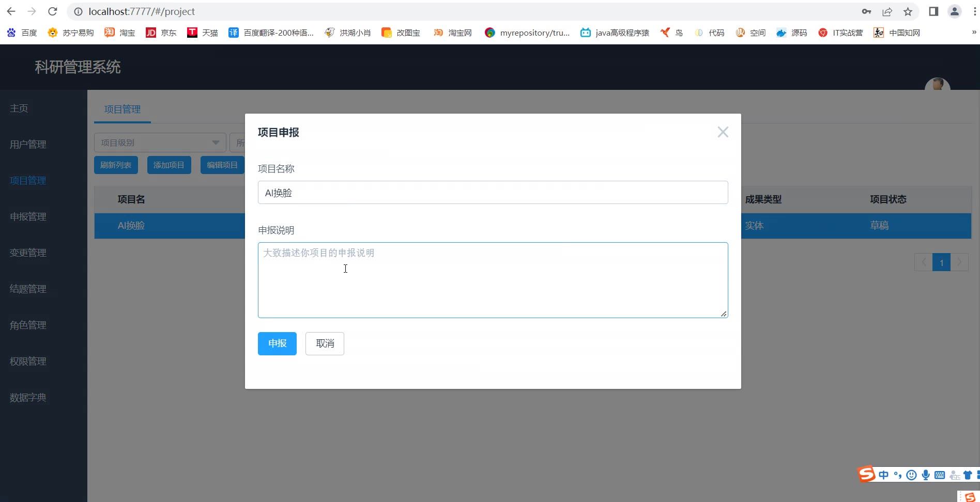The width and height of the screenshot is (980, 502).
Task: Click the 成果类型 column header
Action: (763, 199)
